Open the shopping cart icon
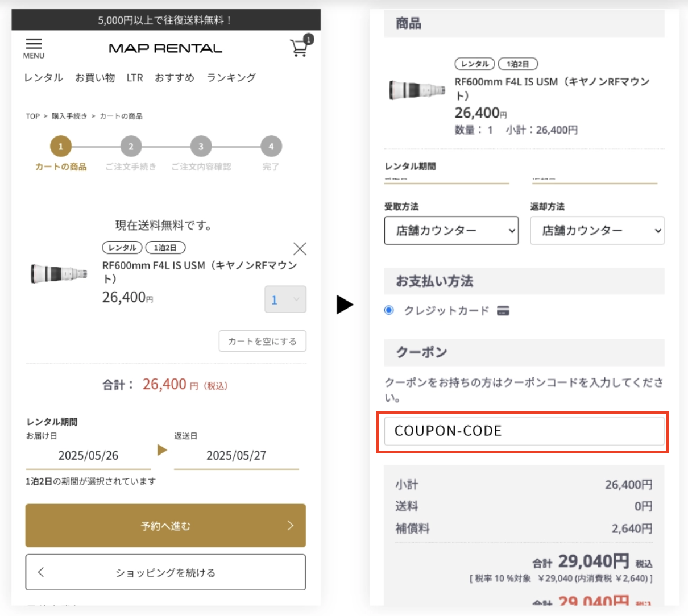The width and height of the screenshot is (688, 616). (300, 48)
